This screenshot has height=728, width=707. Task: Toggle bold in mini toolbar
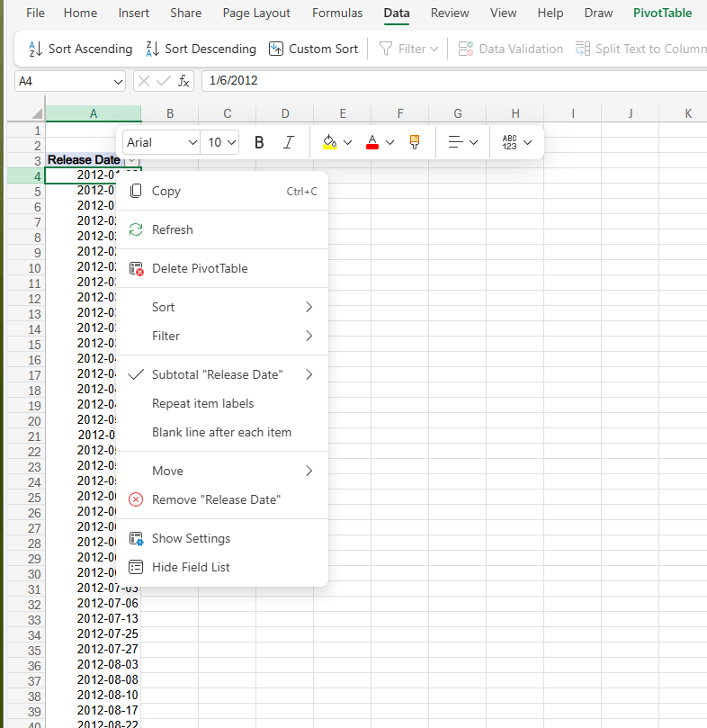259,142
